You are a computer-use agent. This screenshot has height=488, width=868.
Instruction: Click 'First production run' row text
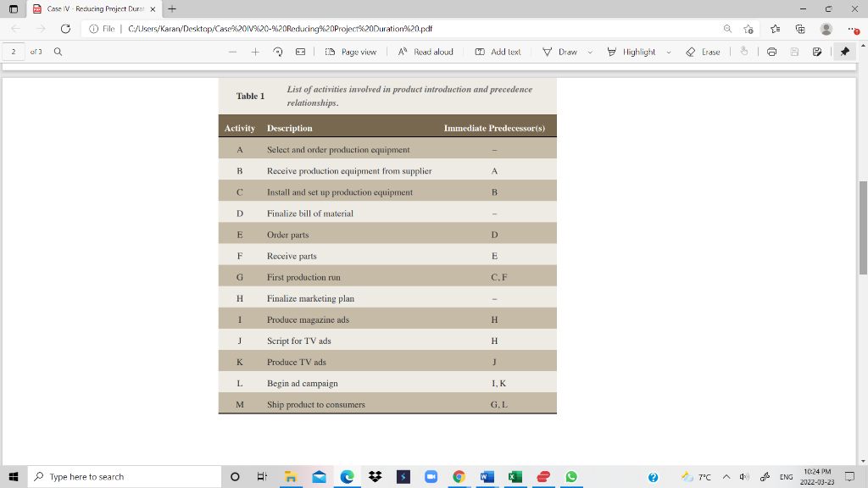[x=303, y=277]
